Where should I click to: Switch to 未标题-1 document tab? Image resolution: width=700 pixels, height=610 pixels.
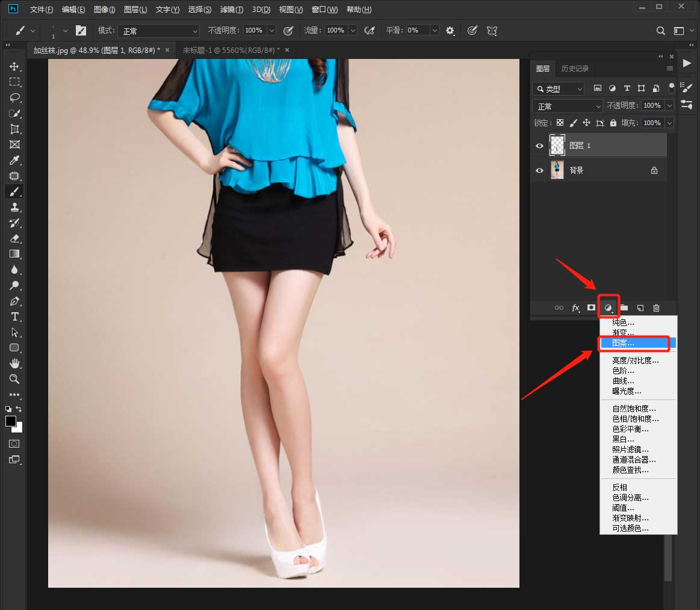[x=231, y=50]
